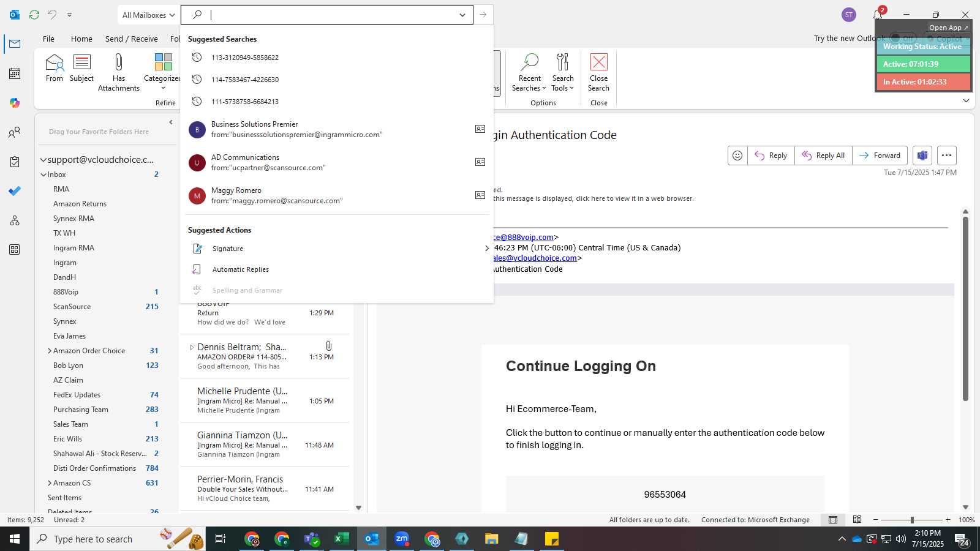Open the All Mailboxes scope dropdown
The image size is (980, 551).
coord(148,15)
